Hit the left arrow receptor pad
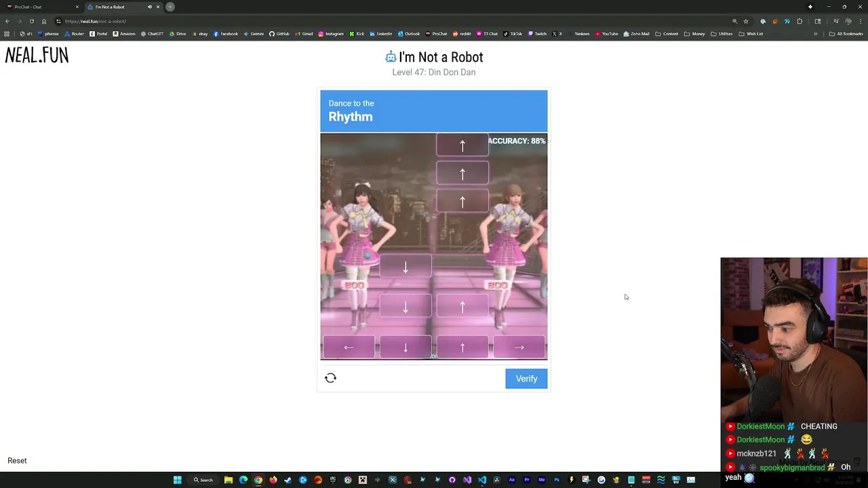This screenshot has width=868, height=488. tap(349, 347)
